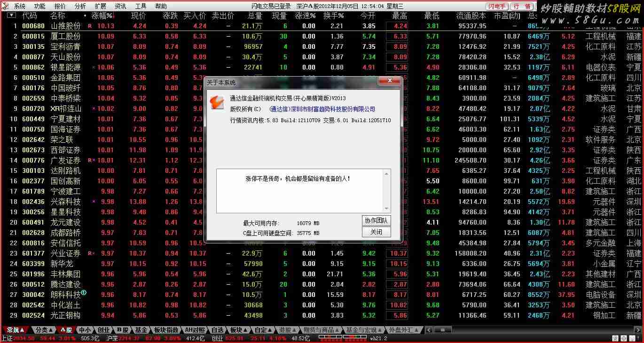Sort the table by the 总量 column header
This screenshot has height=343, width=644.
254,16
